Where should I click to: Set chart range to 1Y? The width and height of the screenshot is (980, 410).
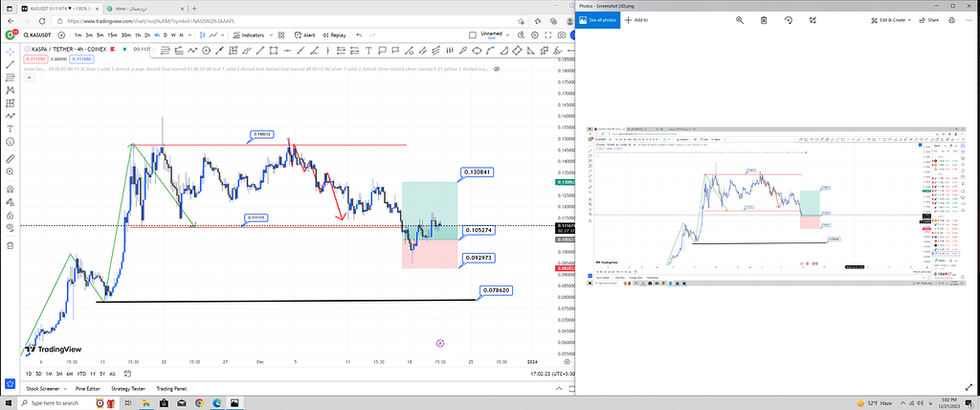(91, 373)
